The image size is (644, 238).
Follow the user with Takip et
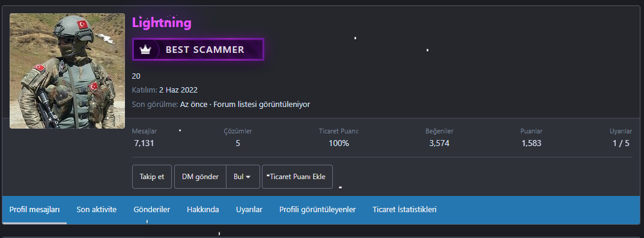(152, 177)
